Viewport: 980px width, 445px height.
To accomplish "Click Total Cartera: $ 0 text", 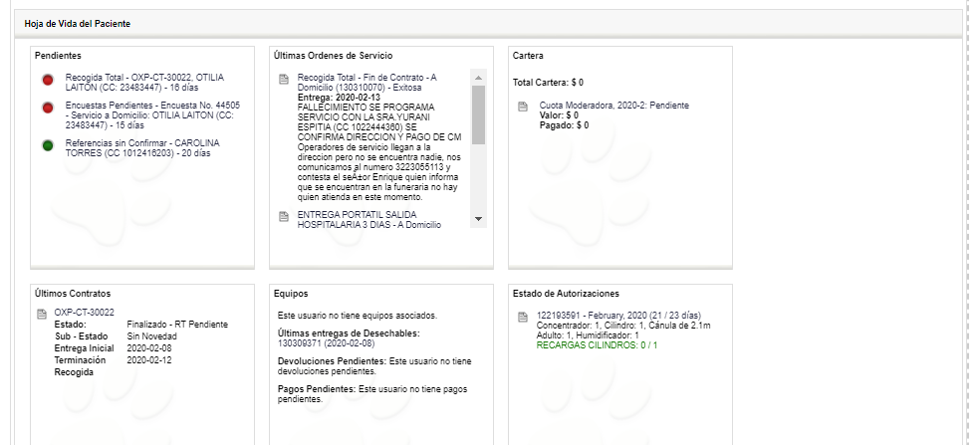I will pos(548,83).
